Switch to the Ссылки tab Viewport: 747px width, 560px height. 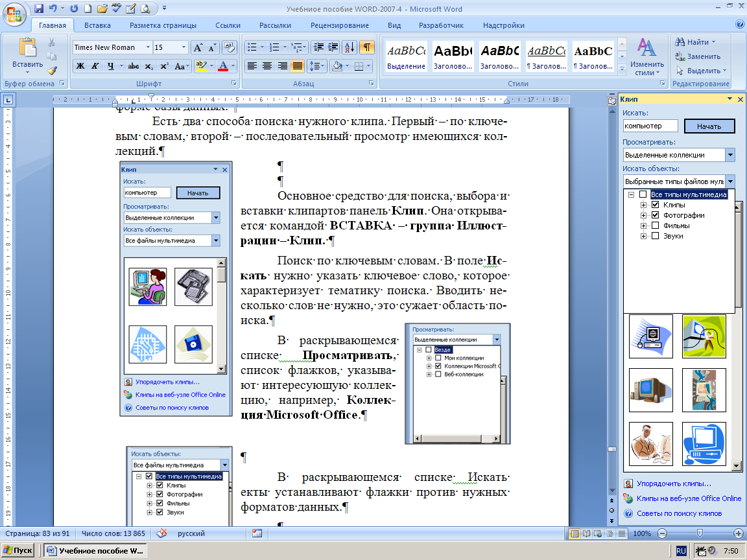tap(228, 25)
